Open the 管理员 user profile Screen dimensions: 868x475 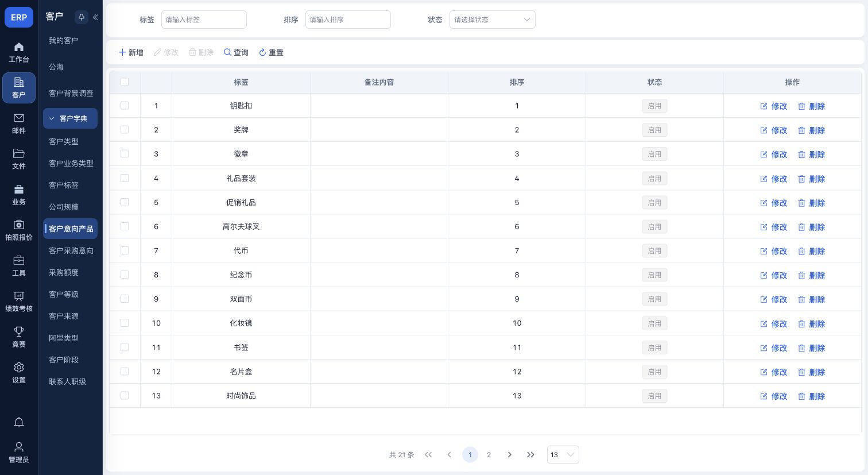(x=19, y=453)
